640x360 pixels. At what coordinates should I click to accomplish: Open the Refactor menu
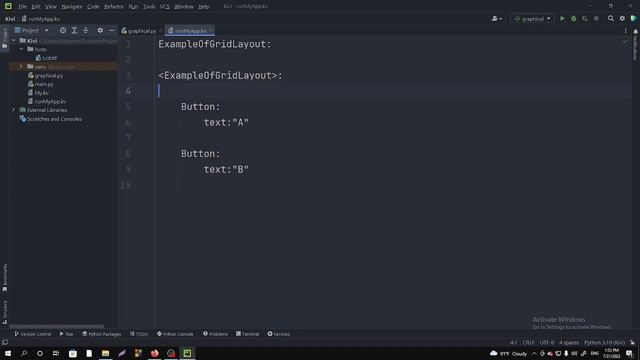click(x=113, y=7)
